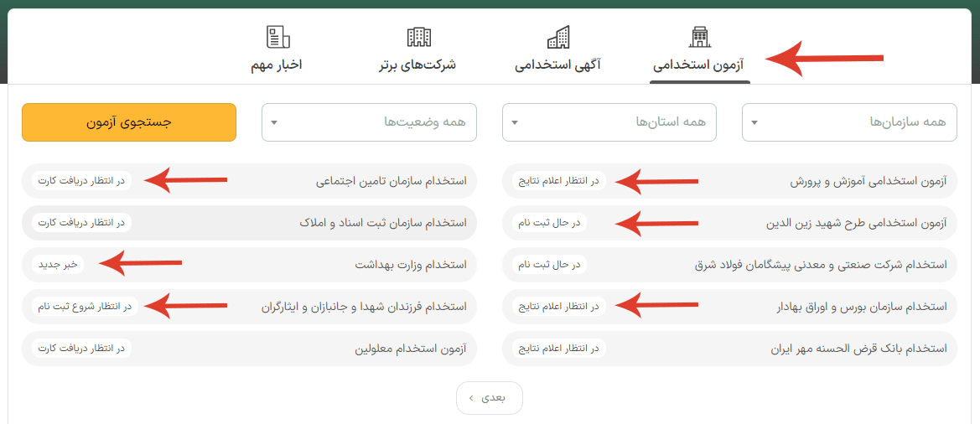This screenshot has width=980, height=424.
Task: Click در حال ثبت نام badge for پیشگامان فولاد شرق
Action: pos(549,265)
